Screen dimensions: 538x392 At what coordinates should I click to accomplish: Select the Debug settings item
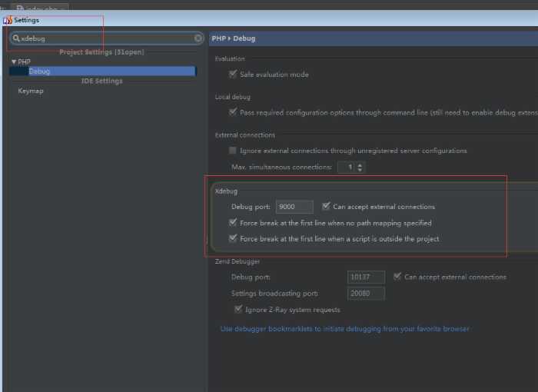[102, 71]
